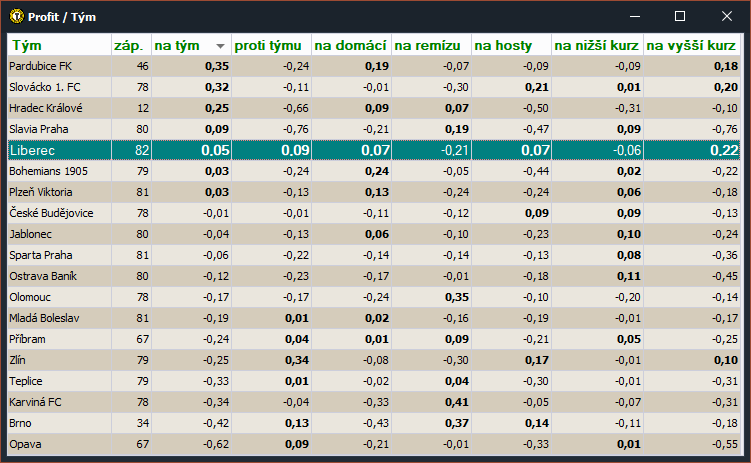Select the Slovácko 1. FC row

(374, 87)
